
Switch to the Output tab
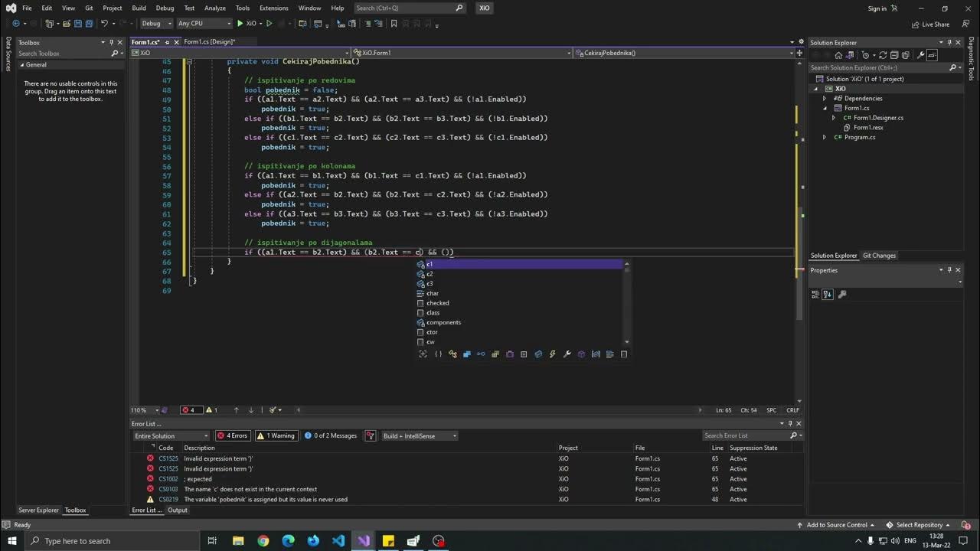[178, 510]
